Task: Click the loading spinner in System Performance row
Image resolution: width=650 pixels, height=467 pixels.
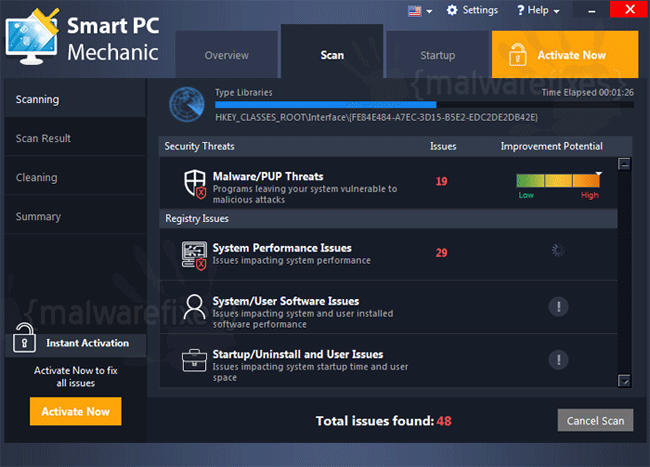Action: pos(558,250)
